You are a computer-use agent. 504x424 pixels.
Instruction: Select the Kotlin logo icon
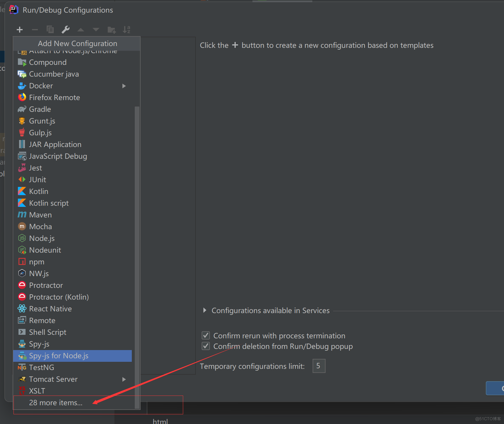pyautogui.click(x=22, y=191)
